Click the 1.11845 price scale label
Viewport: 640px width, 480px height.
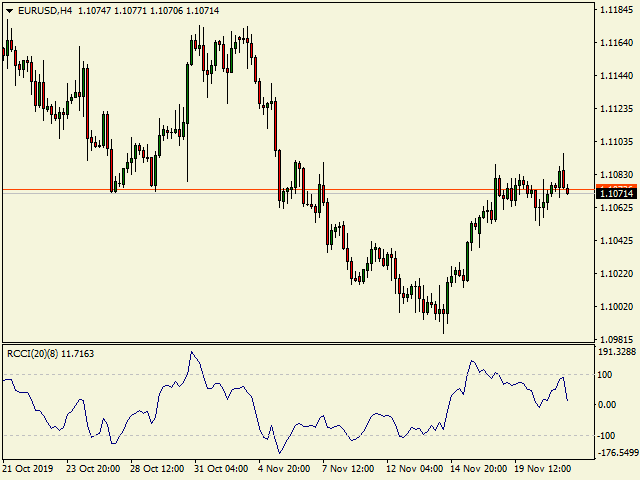pos(616,10)
